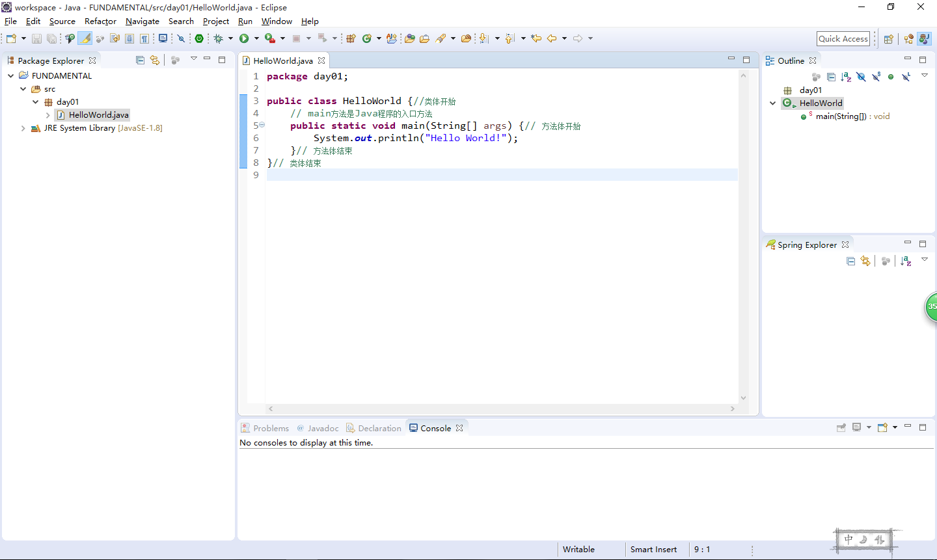Collapse All in Package Explorer

point(140,60)
